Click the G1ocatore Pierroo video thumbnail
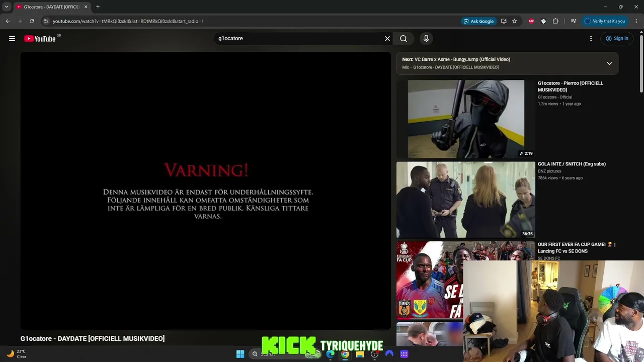The height and width of the screenshot is (362, 644). click(x=466, y=119)
